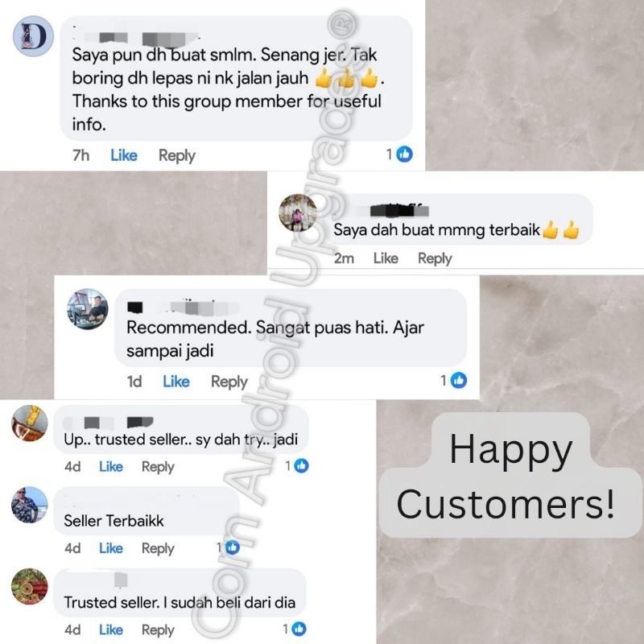644x644 pixels.
Task: Like 'Trusted seller. I sudah beli dari dia'
Action: (111, 630)
